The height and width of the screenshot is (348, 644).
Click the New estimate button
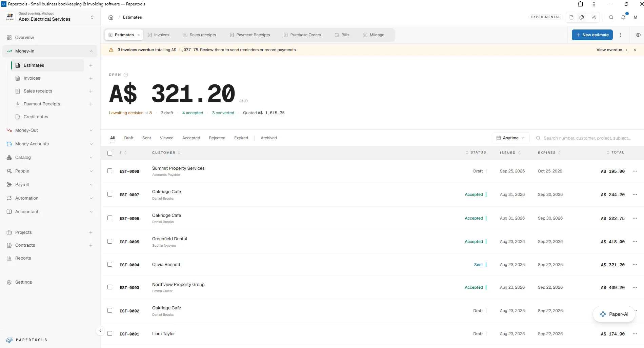point(592,35)
